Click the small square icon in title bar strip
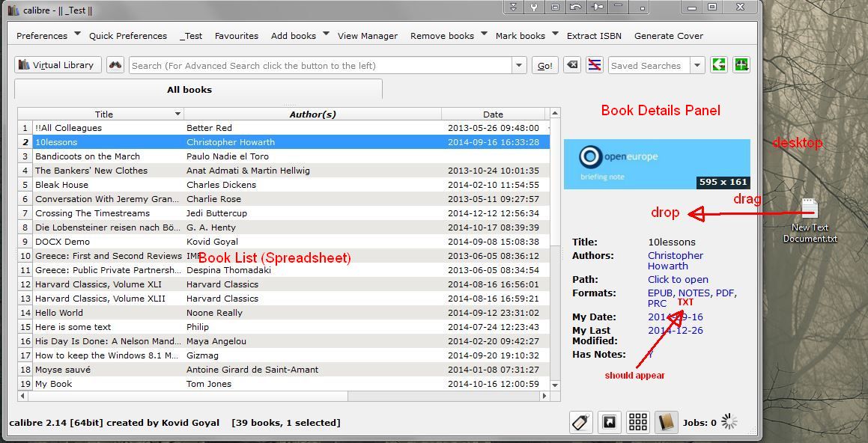The width and height of the screenshot is (868, 443). coord(642,8)
